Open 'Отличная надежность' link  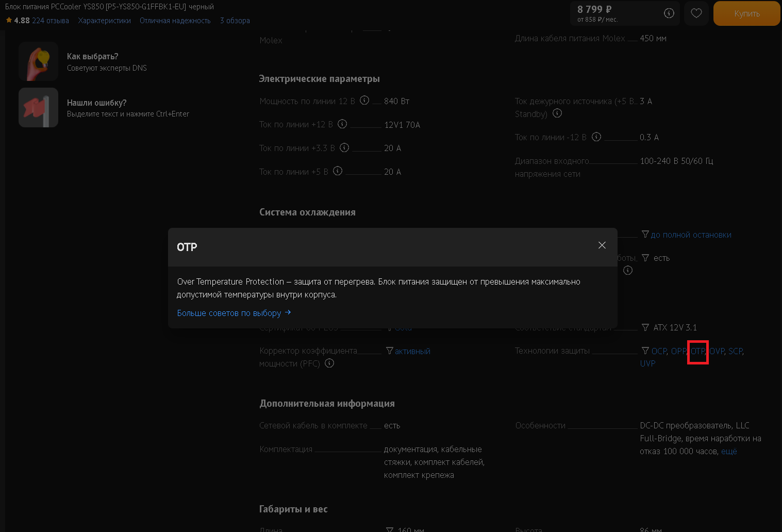click(175, 21)
